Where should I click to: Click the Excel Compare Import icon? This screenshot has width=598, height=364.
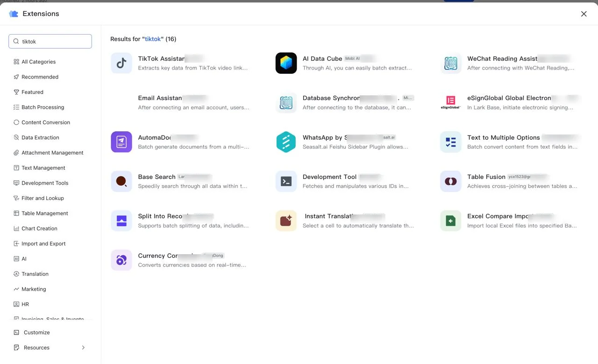[x=451, y=221]
